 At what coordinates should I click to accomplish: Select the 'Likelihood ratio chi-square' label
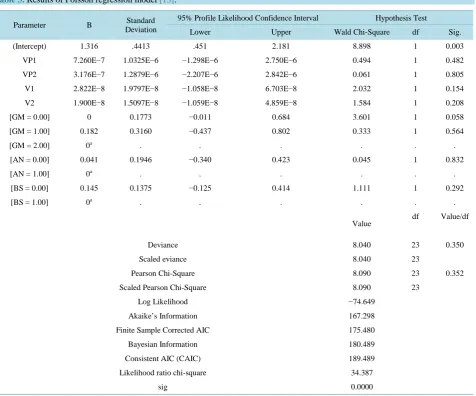click(x=163, y=373)
